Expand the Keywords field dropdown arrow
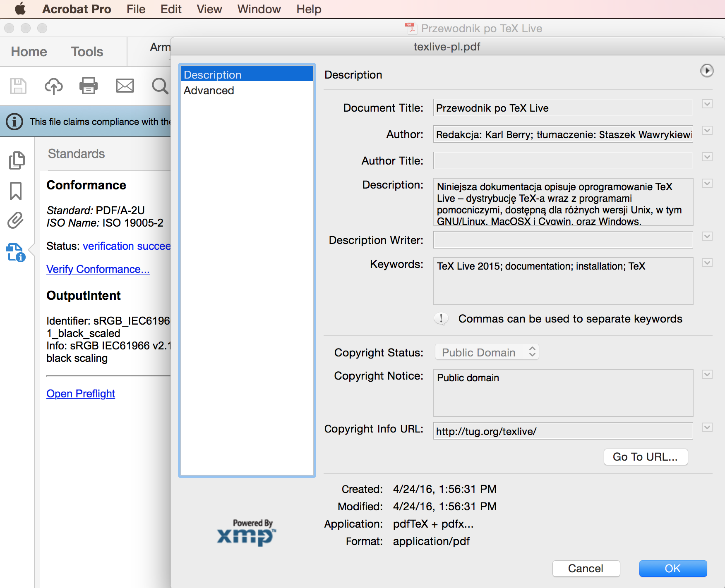725x588 pixels. tap(707, 263)
